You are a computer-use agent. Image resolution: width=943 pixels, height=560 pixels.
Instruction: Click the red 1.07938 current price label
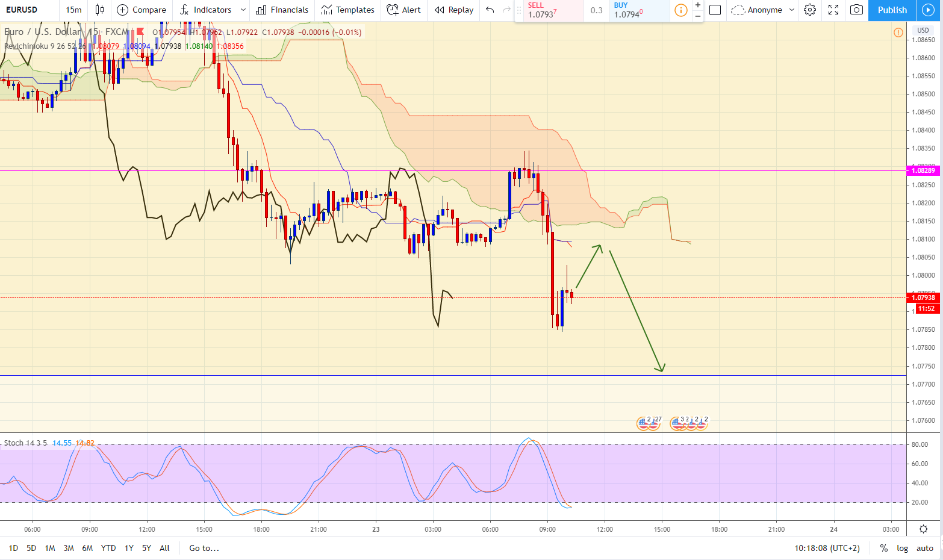click(x=923, y=297)
